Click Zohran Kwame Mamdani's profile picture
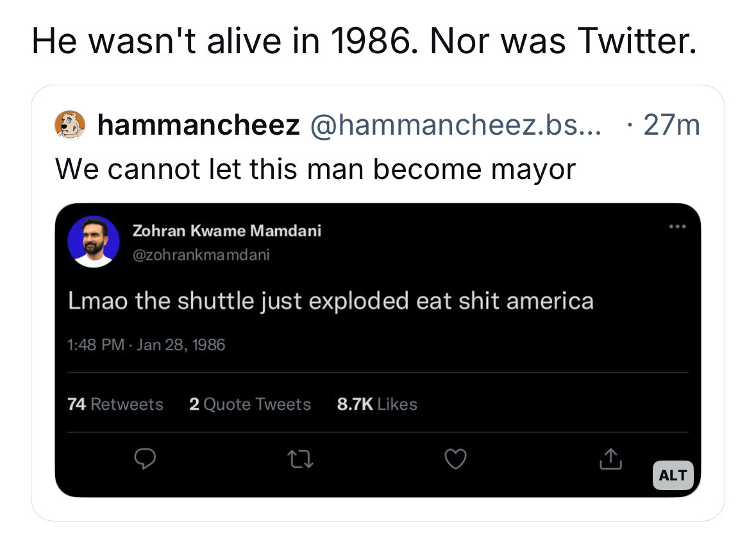Image resolution: width=756 pixels, height=551 pixels. [x=94, y=241]
